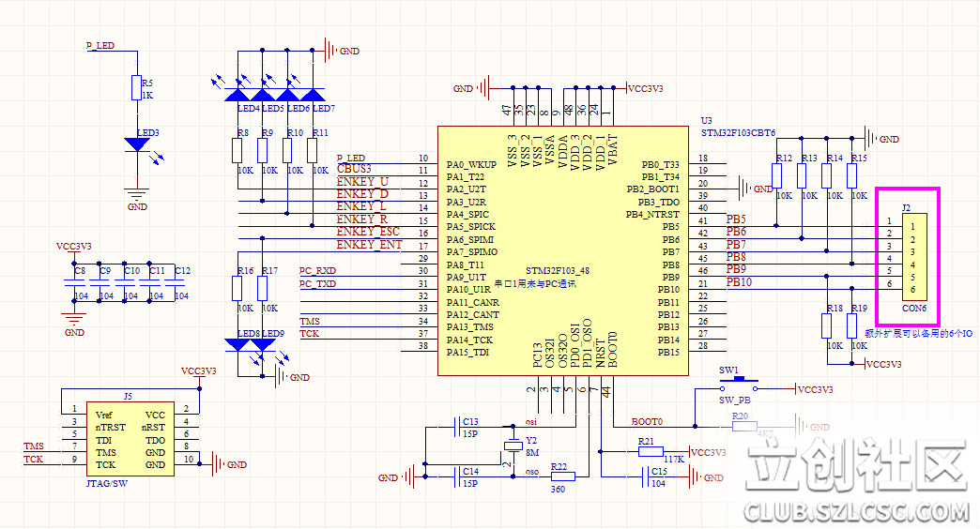Click the BOOT0 net label
The height and width of the screenshot is (529, 980).
pyautogui.click(x=646, y=422)
